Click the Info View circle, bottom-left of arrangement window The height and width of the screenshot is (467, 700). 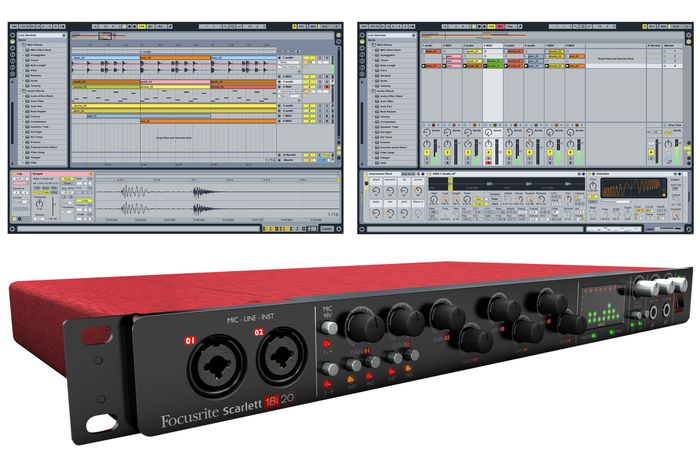coord(12,229)
